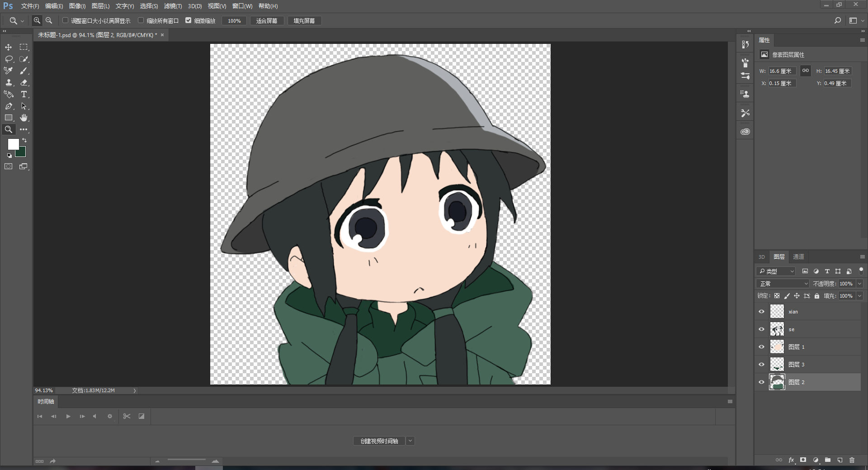868x470 pixels.
Task: Enable zoom all windows checkbox
Action: click(x=141, y=20)
